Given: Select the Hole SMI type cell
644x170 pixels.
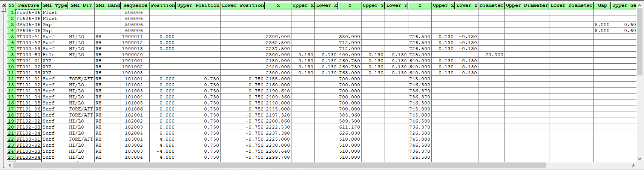Looking at the screenshot, I should [55, 55].
